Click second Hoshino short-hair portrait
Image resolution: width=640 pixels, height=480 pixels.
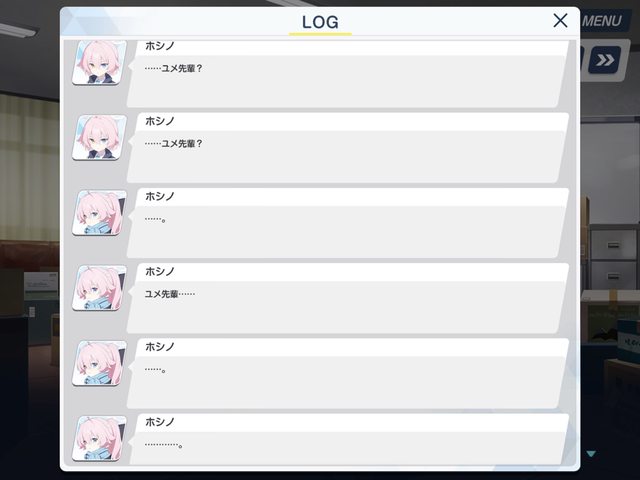[x=99, y=138]
